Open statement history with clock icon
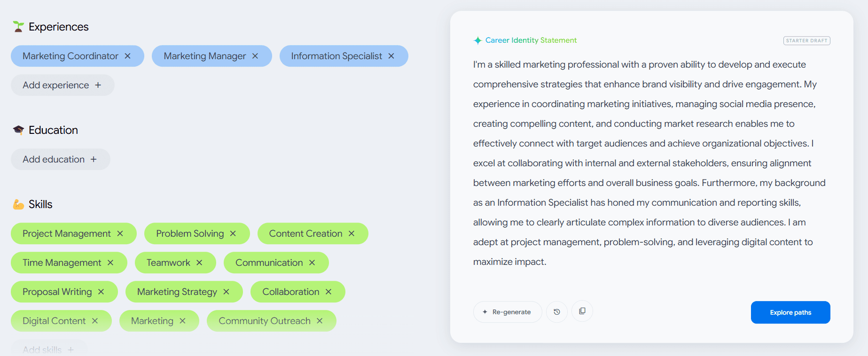Screen dimensions: 868x356 557,312
